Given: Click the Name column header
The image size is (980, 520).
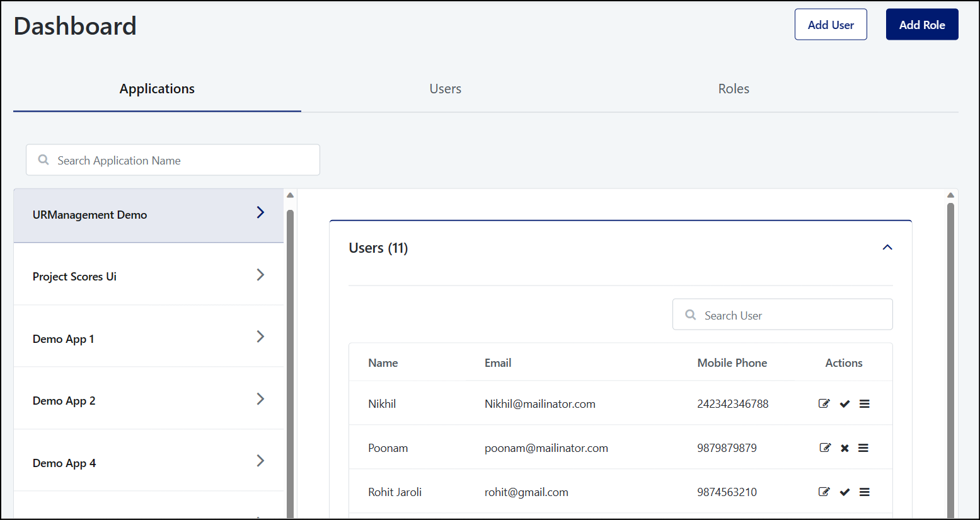Looking at the screenshot, I should tap(383, 363).
